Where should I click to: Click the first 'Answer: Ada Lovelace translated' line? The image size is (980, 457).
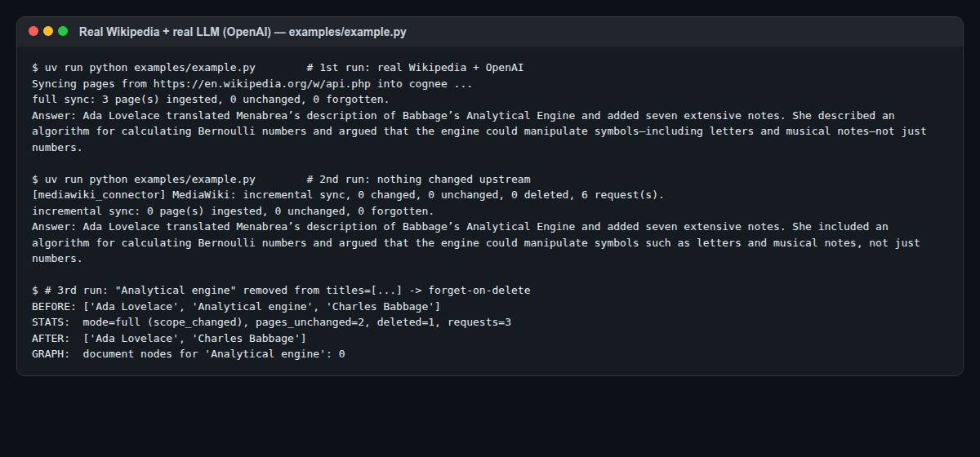(463, 115)
